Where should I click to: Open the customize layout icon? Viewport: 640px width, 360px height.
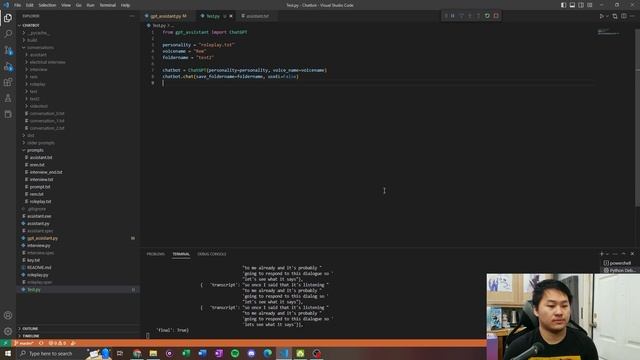click(x=590, y=5)
